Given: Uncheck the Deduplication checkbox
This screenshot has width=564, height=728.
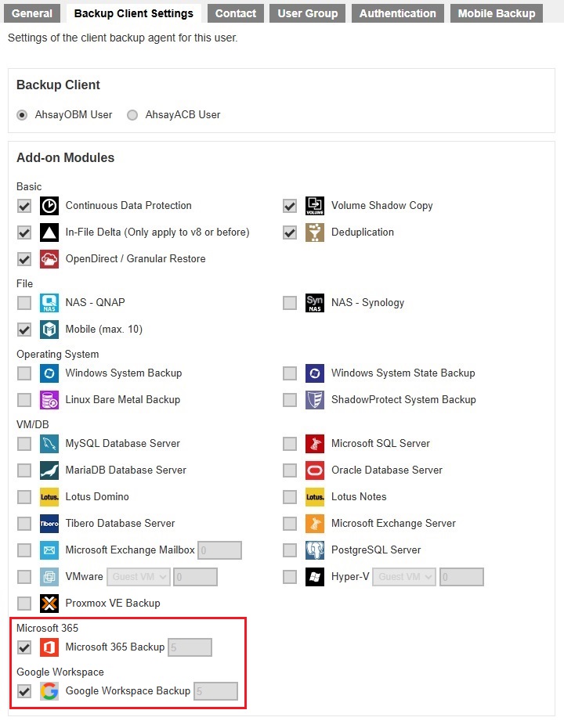Looking at the screenshot, I should [x=290, y=232].
